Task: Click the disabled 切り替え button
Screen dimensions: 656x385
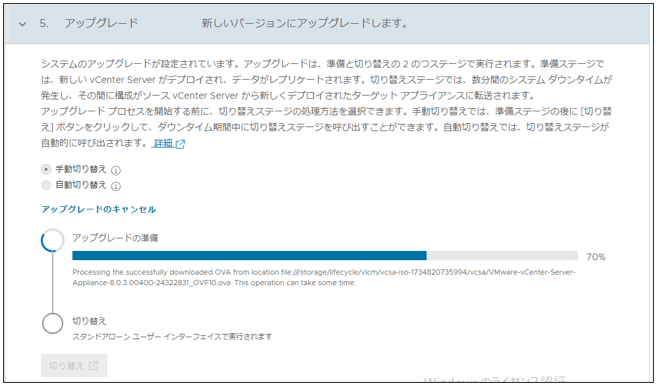Action: [x=74, y=365]
